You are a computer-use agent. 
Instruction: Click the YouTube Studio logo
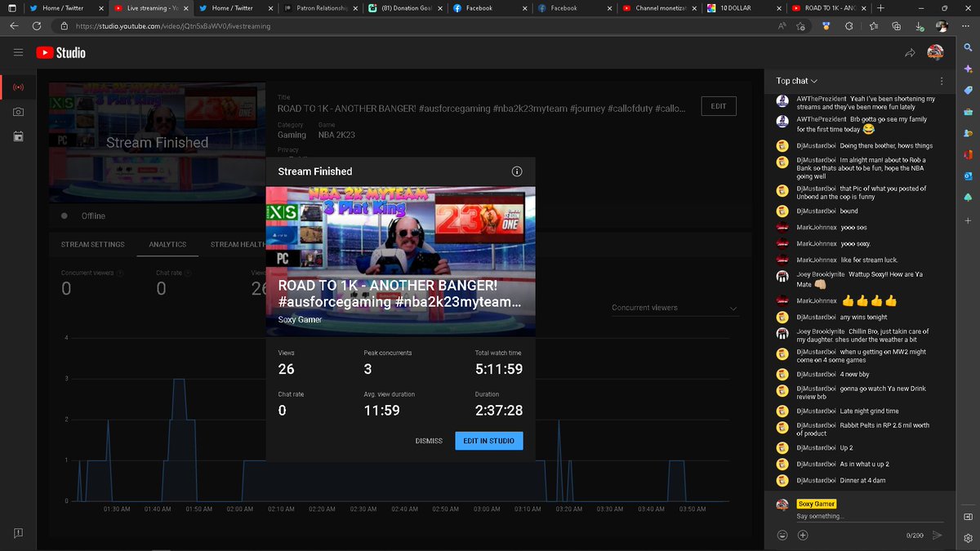tap(60, 52)
